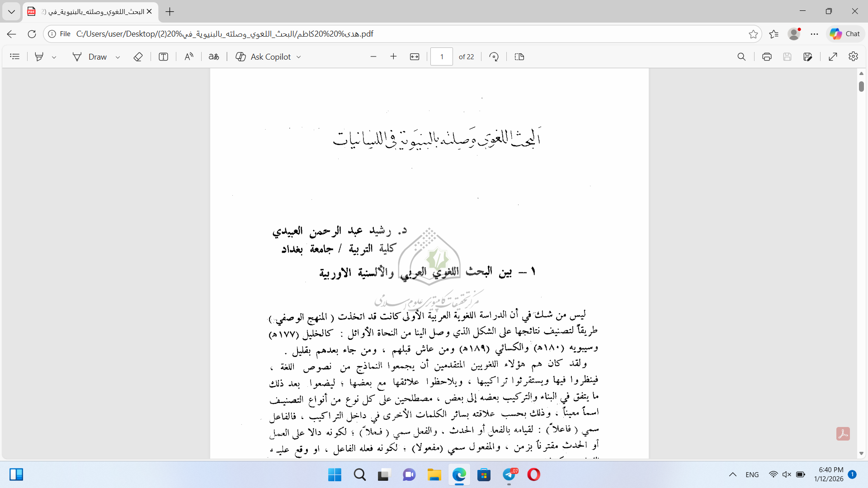The width and height of the screenshot is (868, 488).
Task: Click the Adobe Acrobat floating icon
Action: click(x=843, y=434)
